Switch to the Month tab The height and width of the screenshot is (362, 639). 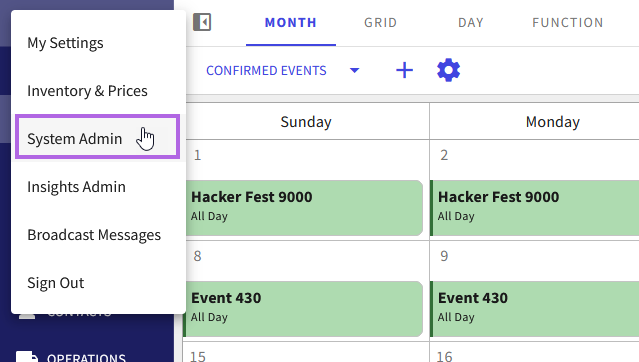coord(291,22)
